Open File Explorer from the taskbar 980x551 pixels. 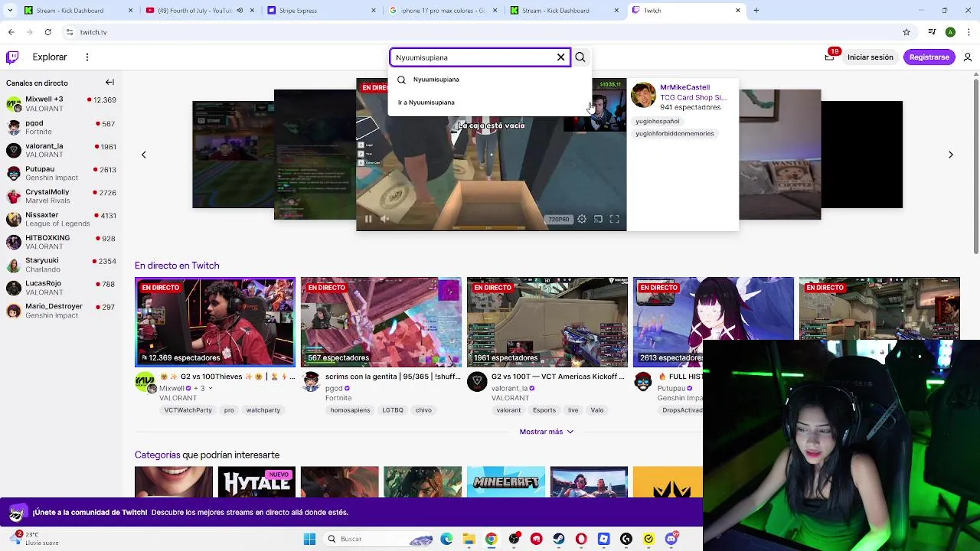[x=469, y=539]
